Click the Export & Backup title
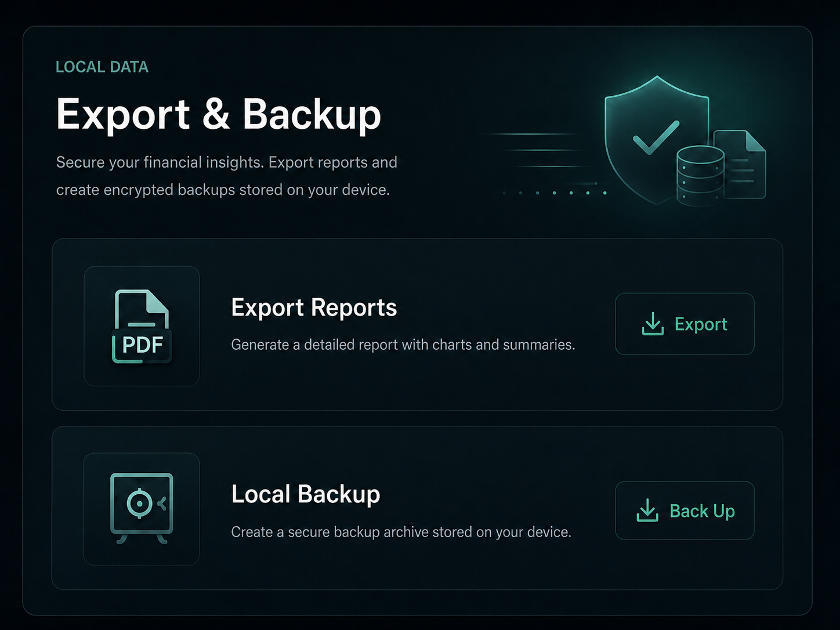Viewport: 840px width, 630px height. (x=219, y=114)
